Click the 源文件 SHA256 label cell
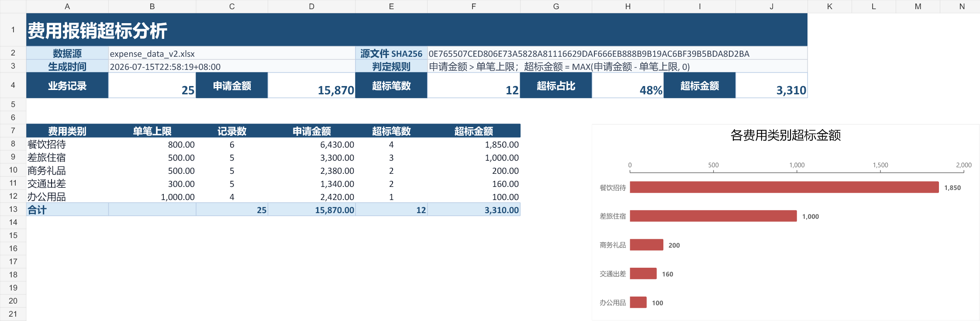The height and width of the screenshot is (321, 980). pos(391,53)
